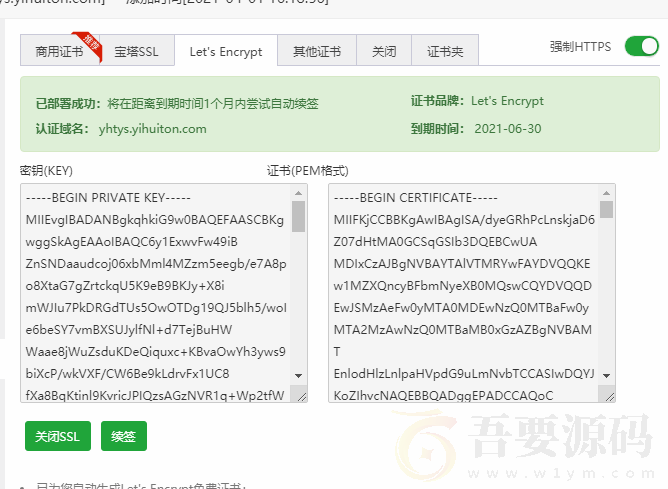The width and height of the screenshot is (668, 489).
Task: Click the BEGIN PRIVATE KEY line
Action: coord(108,198)
